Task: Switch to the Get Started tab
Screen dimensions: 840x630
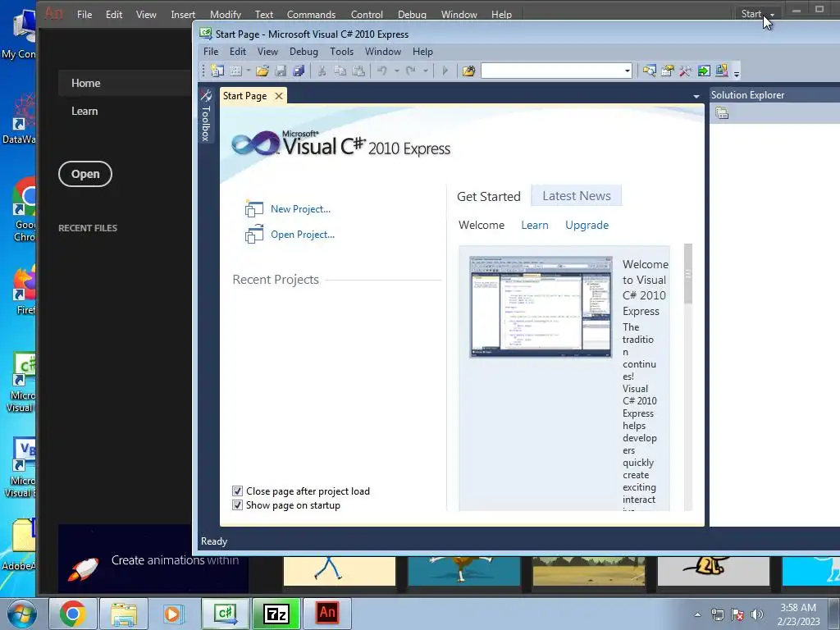Action: (x=489, y=197)
